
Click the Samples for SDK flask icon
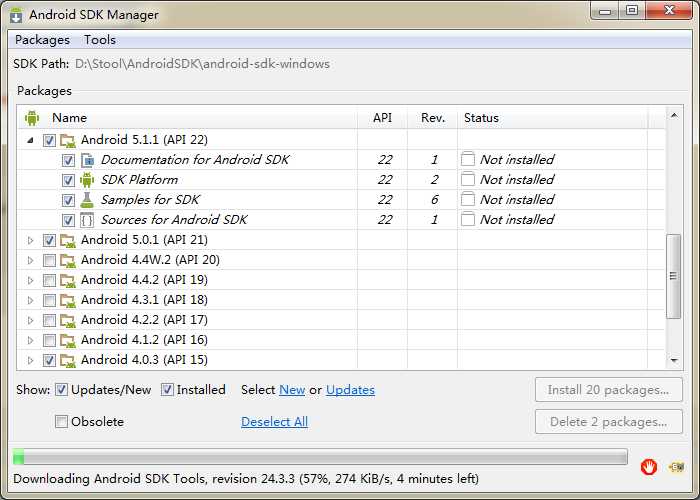click(87, 200)
